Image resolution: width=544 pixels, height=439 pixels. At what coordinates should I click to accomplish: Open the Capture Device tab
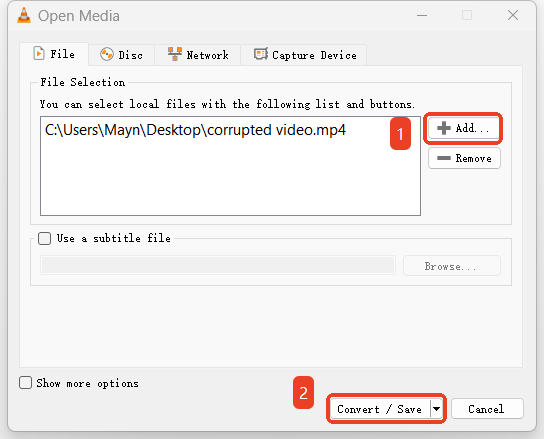tap(304, 55)
